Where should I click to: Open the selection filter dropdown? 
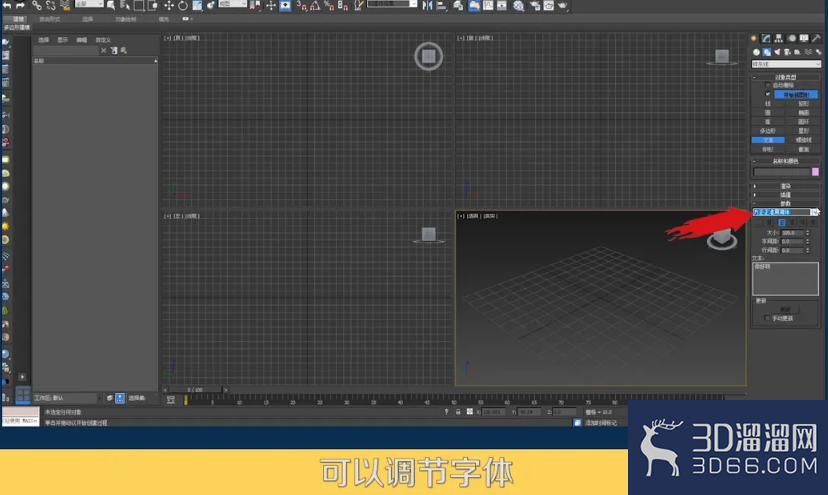[x=89, y=4]
